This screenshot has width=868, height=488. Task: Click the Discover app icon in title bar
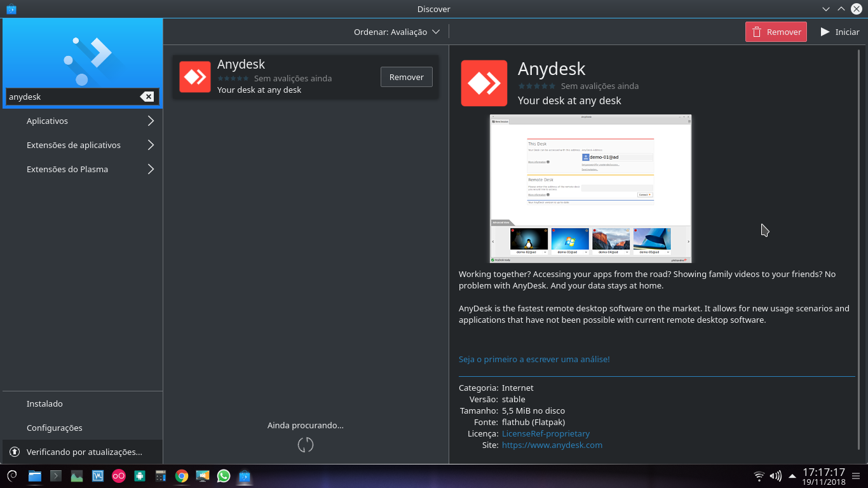pos(11,9)
